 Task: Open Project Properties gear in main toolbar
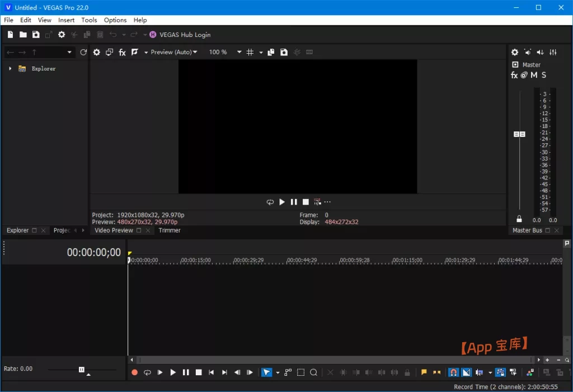point(62,35)
